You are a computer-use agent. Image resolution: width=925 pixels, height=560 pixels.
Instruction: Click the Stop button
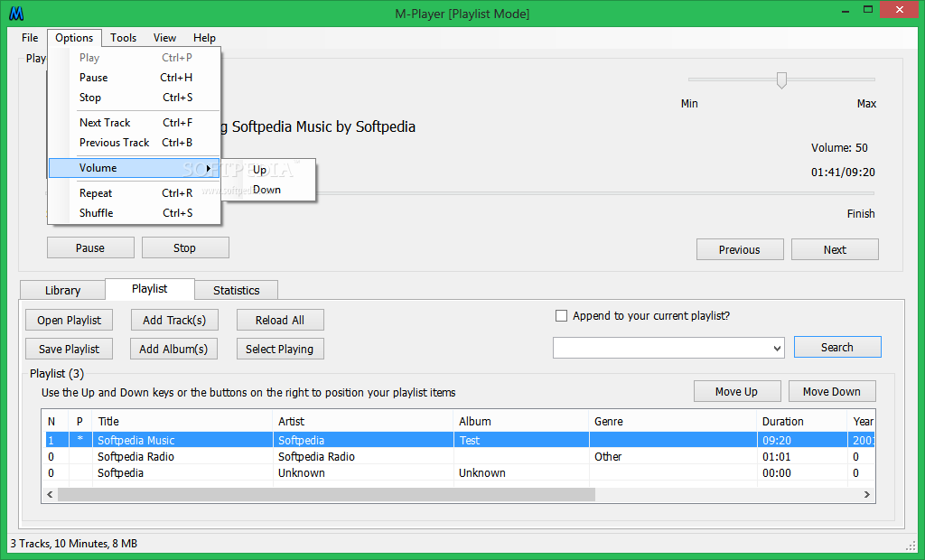pos(185,247)
